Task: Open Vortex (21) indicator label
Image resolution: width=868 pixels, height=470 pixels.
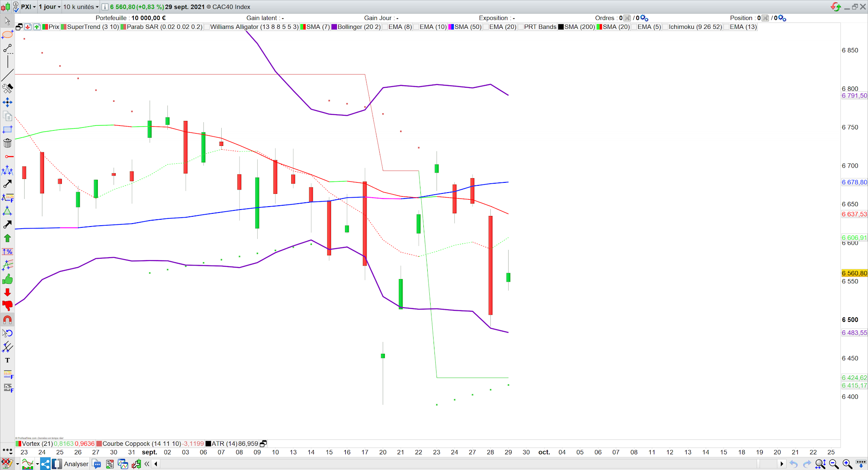Action: tap(37, 444)
